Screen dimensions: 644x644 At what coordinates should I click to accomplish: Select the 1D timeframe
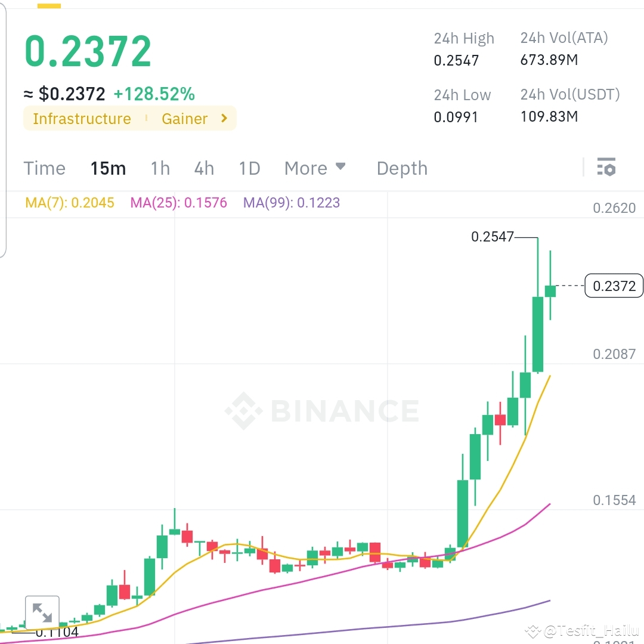click(x=249, y=168)
